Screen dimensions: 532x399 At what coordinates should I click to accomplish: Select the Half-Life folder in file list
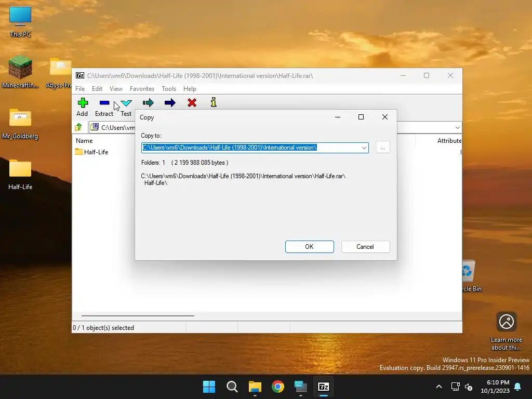point(91,152)
